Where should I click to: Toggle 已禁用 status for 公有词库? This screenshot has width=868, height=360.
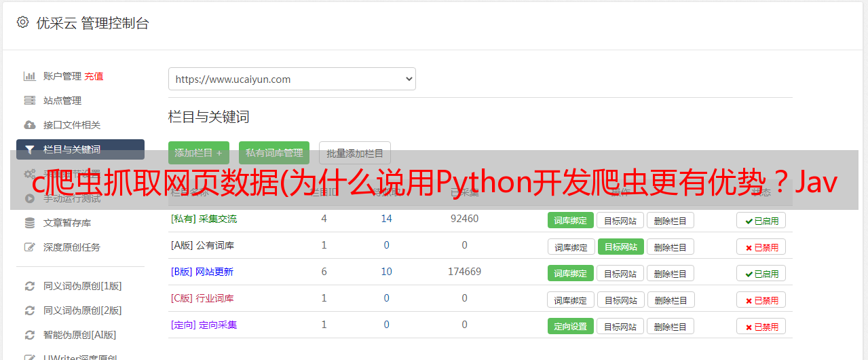(761, 247)
